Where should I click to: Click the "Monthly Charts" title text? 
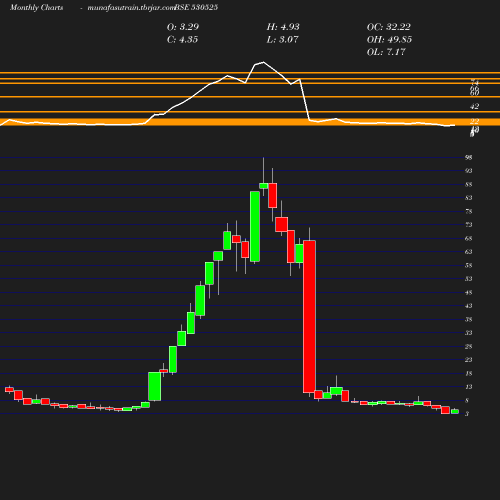point(36,7)
